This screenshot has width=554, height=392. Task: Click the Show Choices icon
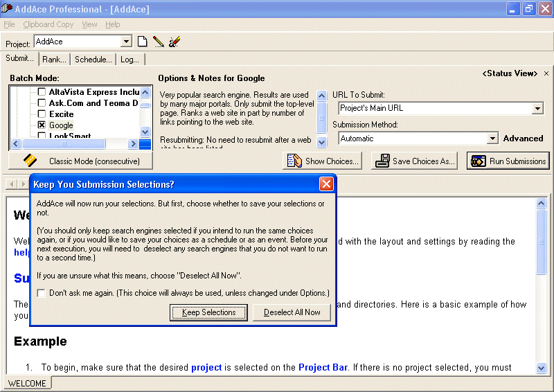point(294,161)
